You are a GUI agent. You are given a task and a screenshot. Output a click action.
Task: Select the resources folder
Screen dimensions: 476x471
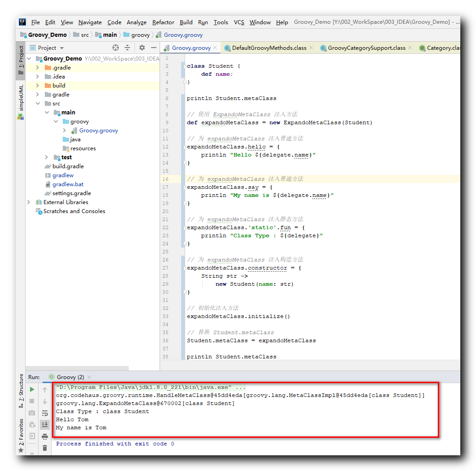click(x=83, y=148)
